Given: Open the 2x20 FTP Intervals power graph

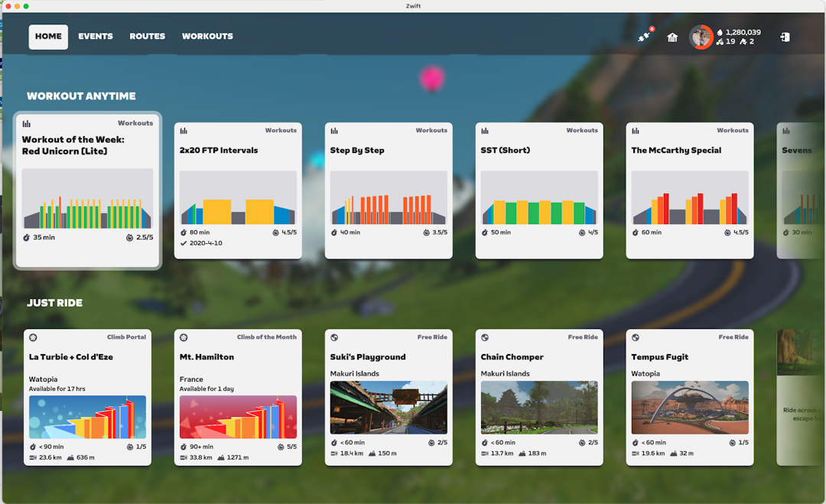Looking at the screenshot, I should [x=238, y=198].
